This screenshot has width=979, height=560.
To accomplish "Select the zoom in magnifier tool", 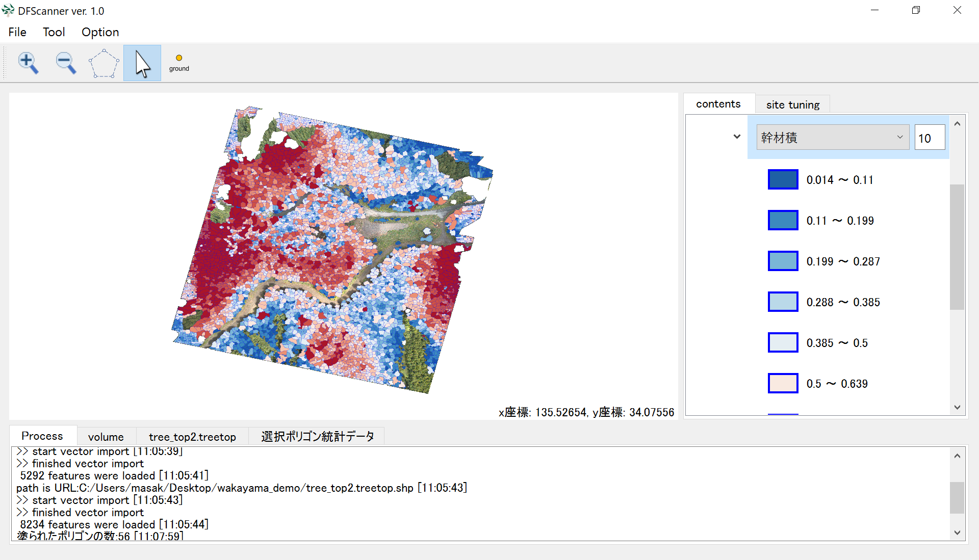I will tap(28, 63).
